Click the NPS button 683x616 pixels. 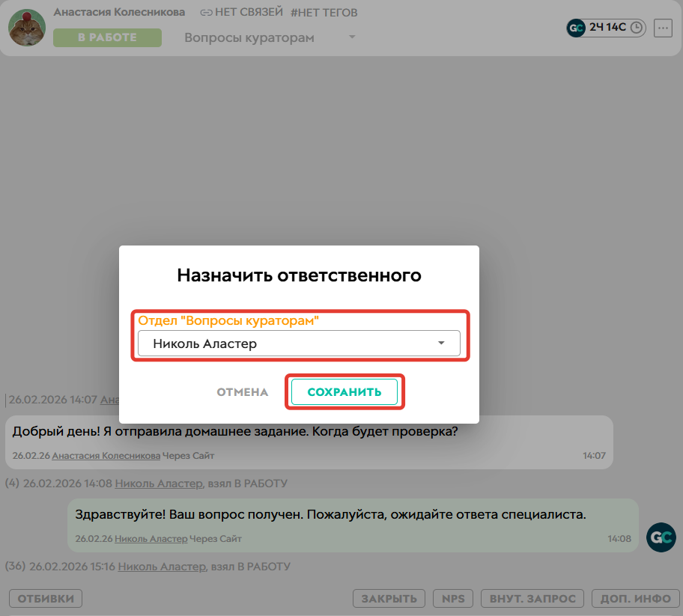(453, 599)
